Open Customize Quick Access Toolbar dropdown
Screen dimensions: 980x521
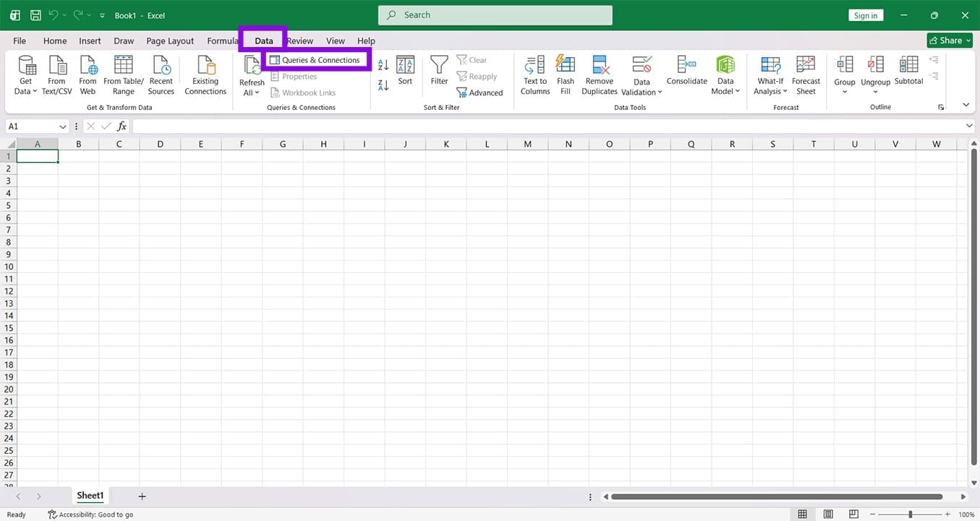click(x=102, y=15)
